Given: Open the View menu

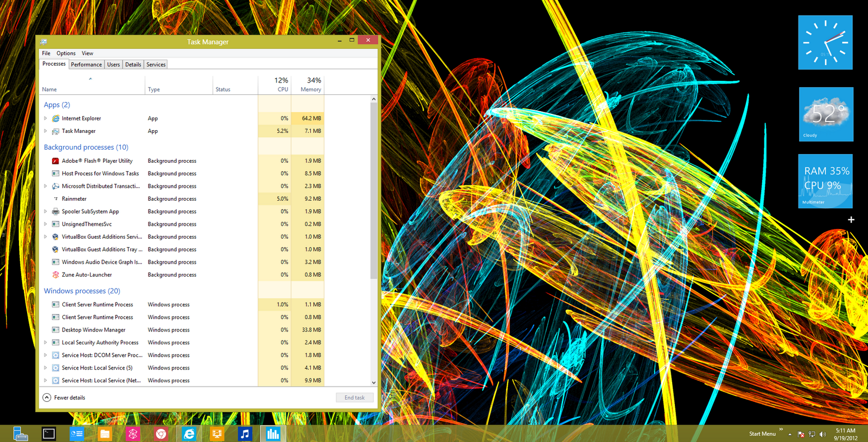Looking at the screenshot, I should [87, 53].
